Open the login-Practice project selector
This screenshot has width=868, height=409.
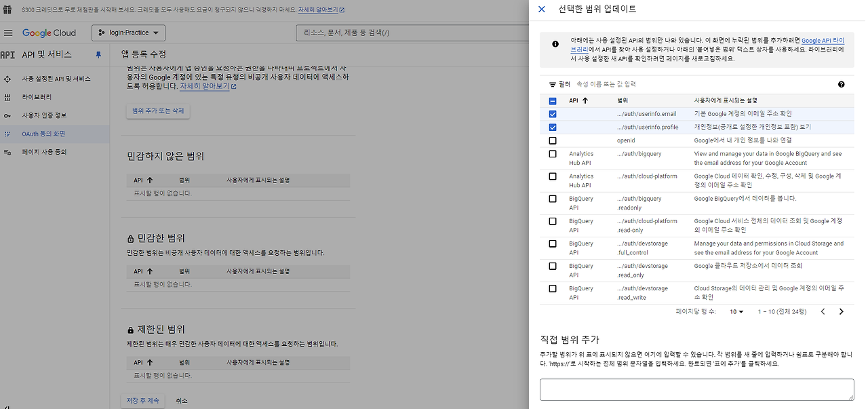click(129, 33)
